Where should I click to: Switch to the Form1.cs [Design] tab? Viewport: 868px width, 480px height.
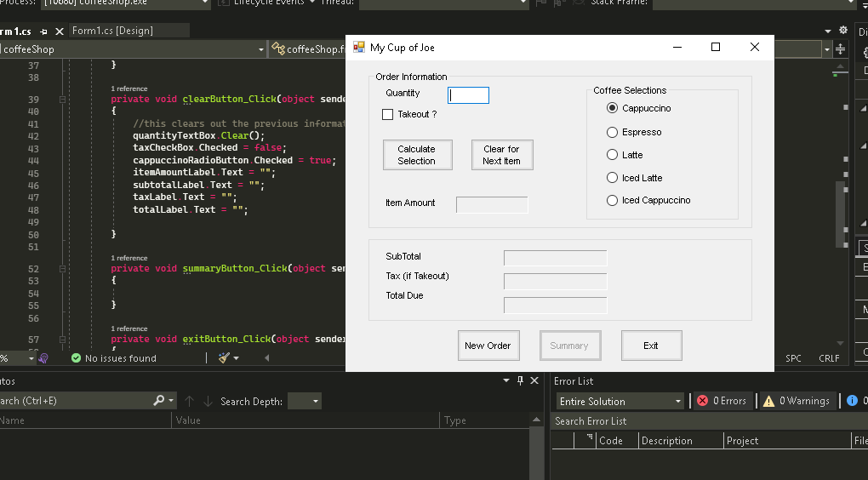112,31
